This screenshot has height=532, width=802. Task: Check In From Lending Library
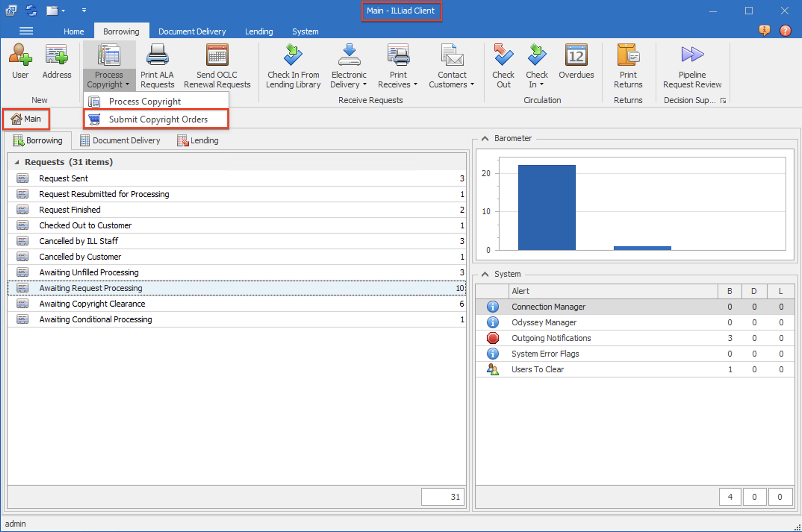[293, 65]
